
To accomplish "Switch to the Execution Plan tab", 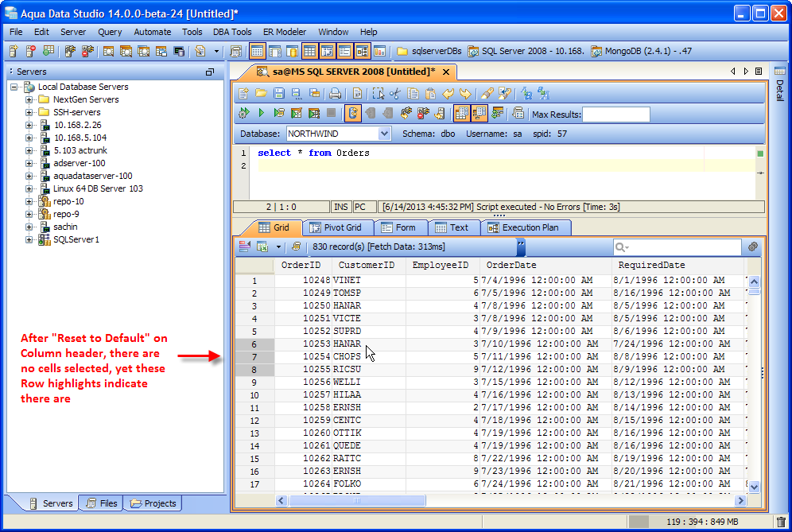I will (526, 228).
